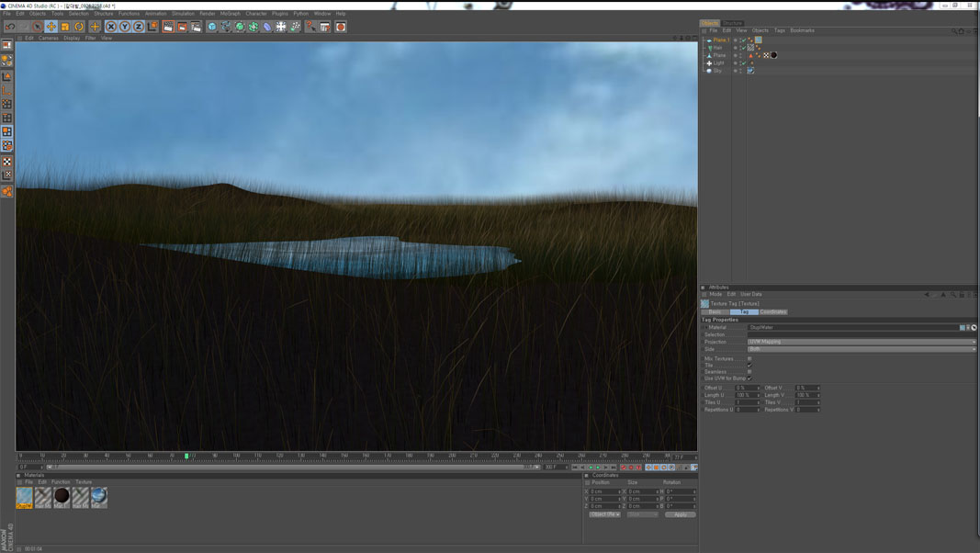Screen dimensions: 980x553
Task: Click the Tiles U stepper arrows
Action: [759, 402]
